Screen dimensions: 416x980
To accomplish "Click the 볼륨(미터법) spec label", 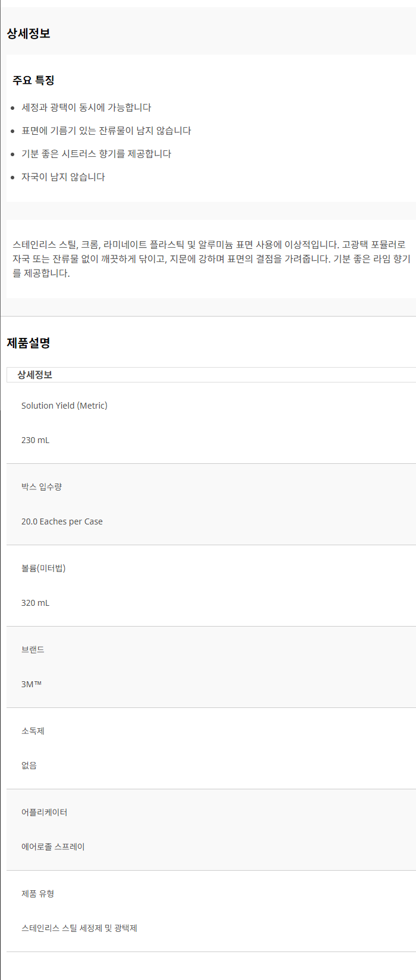I will [43, 568].
